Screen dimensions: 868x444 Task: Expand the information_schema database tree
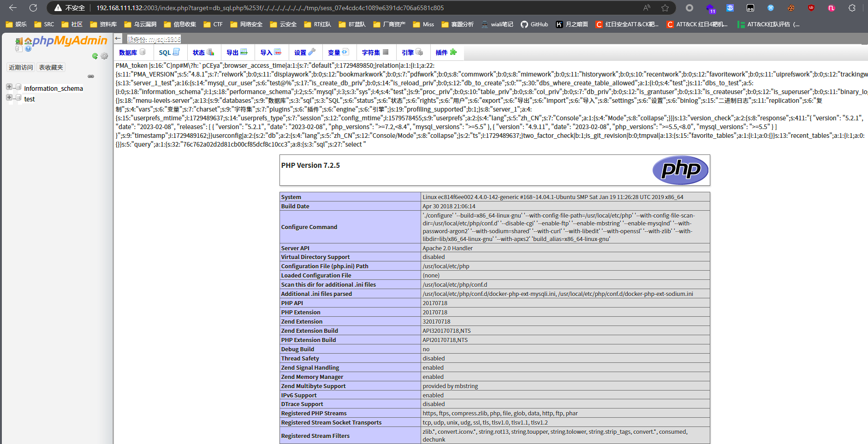click(x=9, y=87)
